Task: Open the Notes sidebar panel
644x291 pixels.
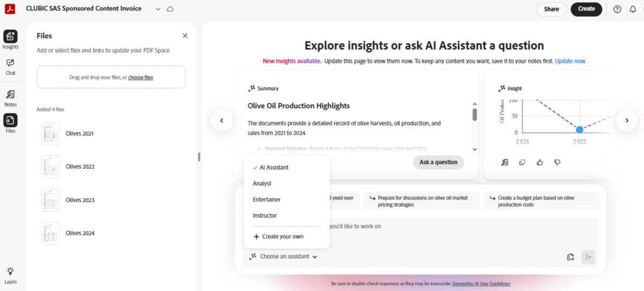Action: 10,95
